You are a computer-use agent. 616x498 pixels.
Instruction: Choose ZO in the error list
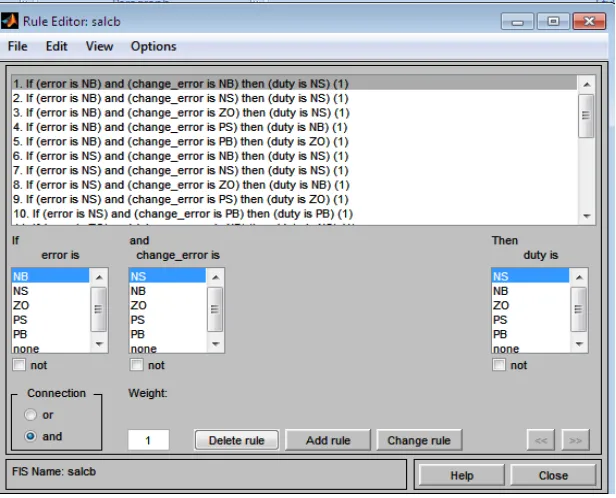click(x=50, y=306)
